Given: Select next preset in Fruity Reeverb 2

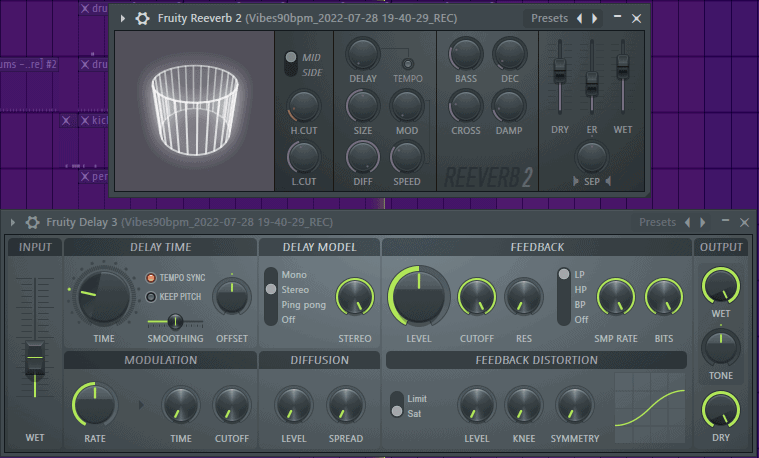Looking at the screenshot, I should click(595, 18).
